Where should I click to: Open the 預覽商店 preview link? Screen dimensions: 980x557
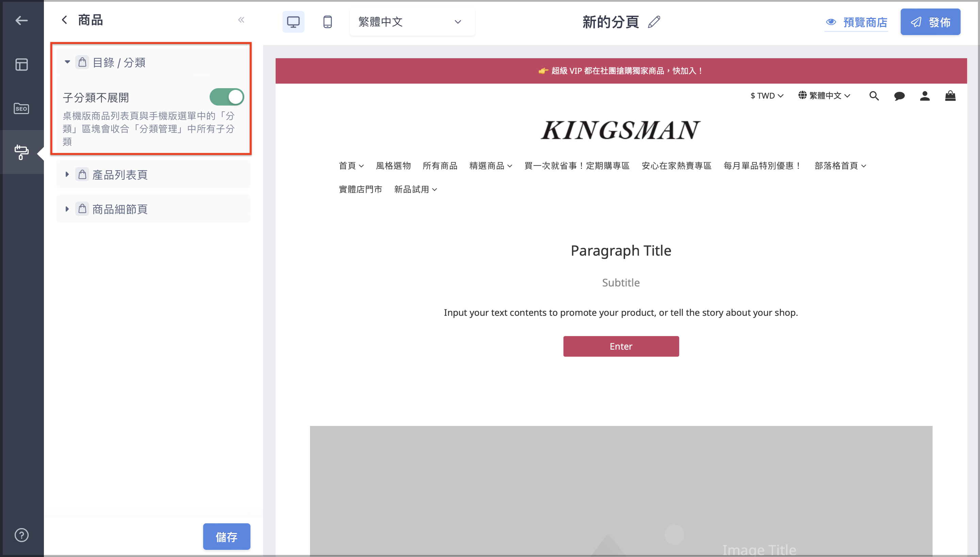pos(856,22)
